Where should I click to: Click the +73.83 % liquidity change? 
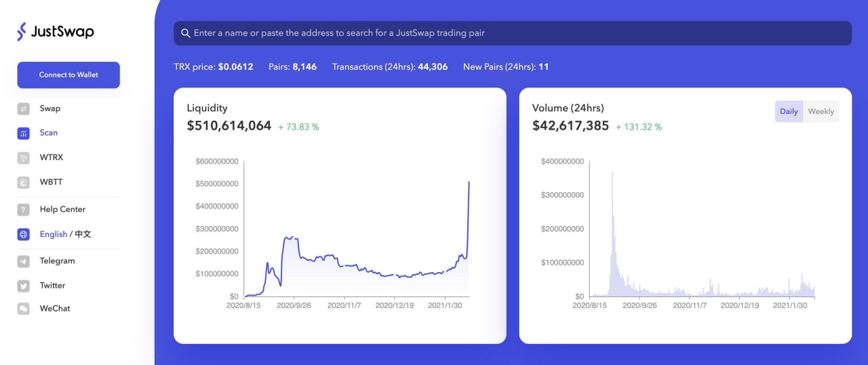coord(298,127)
